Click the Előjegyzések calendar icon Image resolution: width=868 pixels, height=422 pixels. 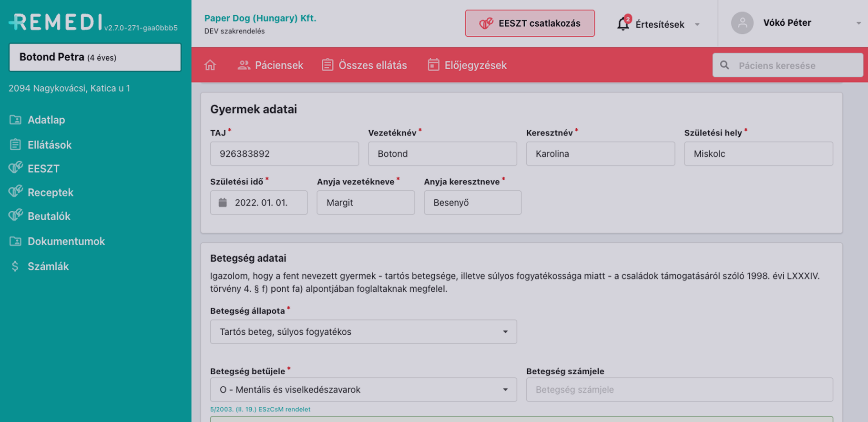point(433,65)
